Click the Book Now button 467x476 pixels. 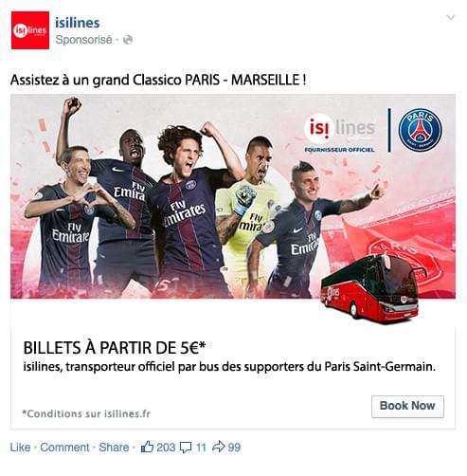coord(407,407)
